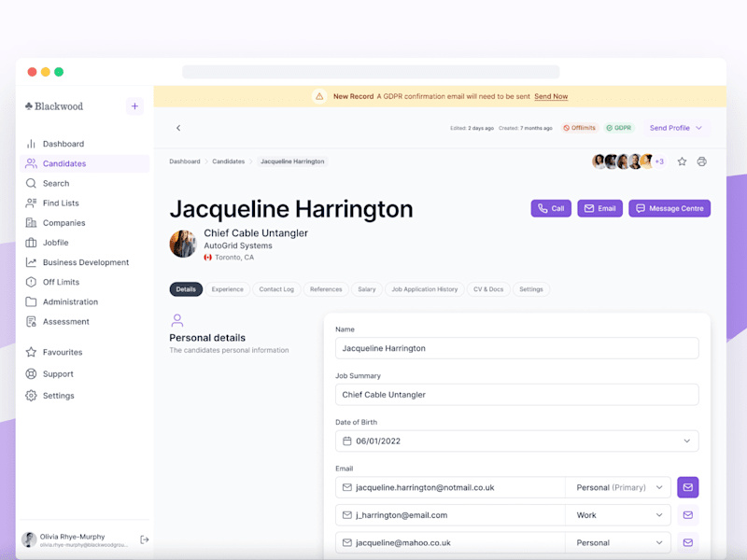The height and width of the screenshot is (560, 747).
Task: Click the Offlimits status badge
Action: (x=579, y=128)
